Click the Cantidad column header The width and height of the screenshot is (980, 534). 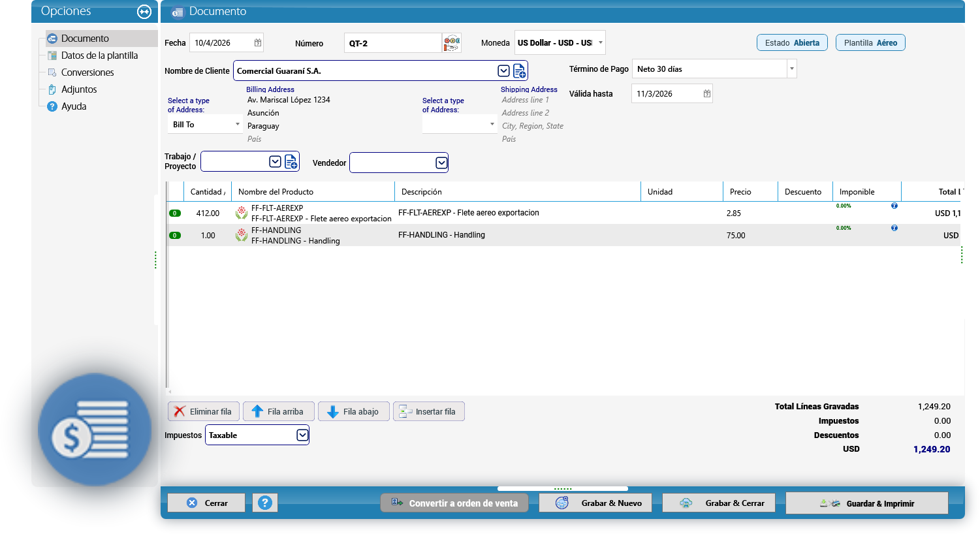tap(208, 192)
